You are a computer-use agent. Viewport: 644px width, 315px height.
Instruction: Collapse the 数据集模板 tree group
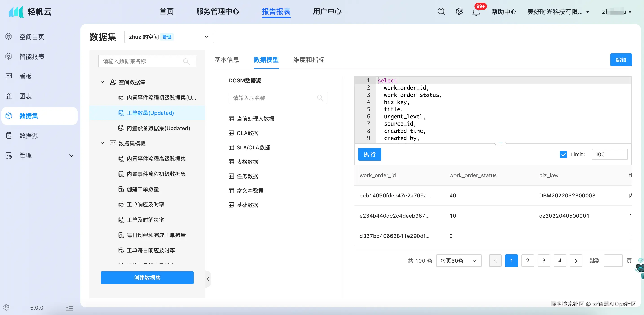(102, 143)
